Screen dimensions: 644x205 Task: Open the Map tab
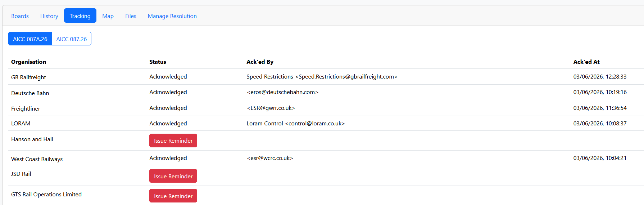(108, 16)
